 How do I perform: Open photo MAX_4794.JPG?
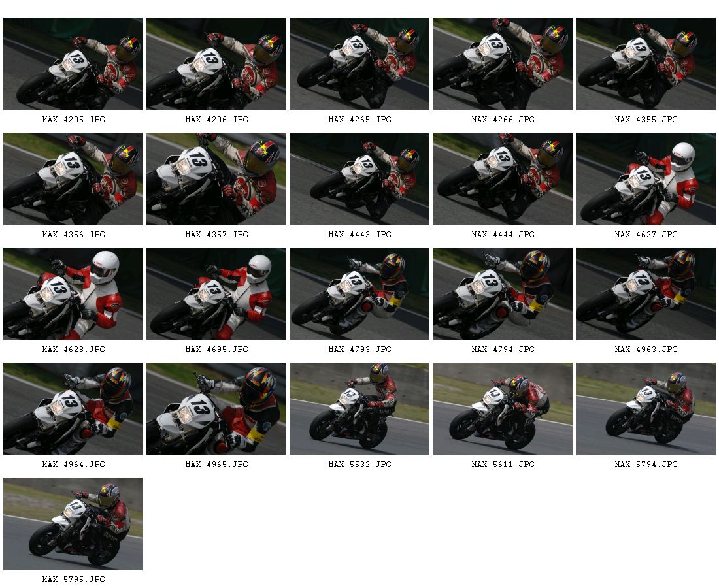coord(503,294)
